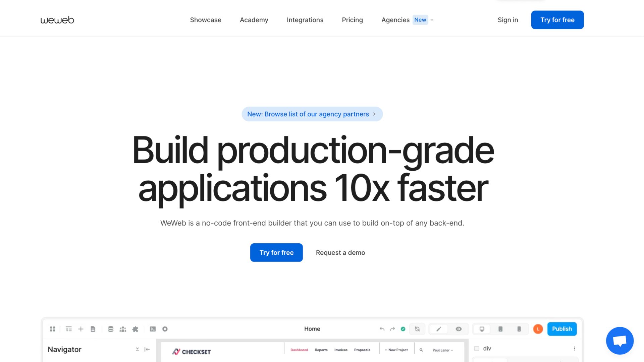Open the Showcase menu item
Screen dimensions: 644x362
[205, 20]
